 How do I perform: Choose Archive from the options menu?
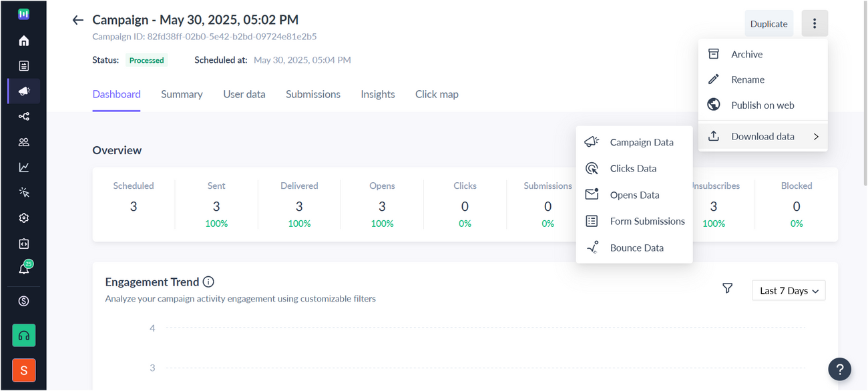[x=763, y=54]
